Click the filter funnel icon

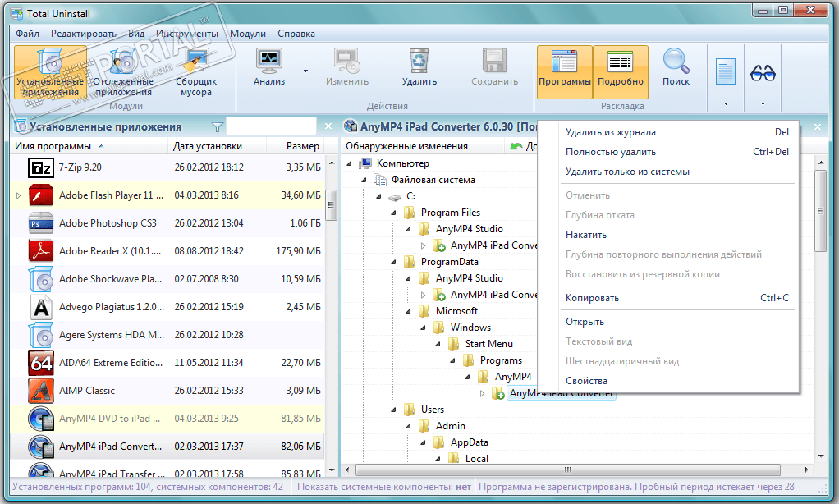(218, 126)
